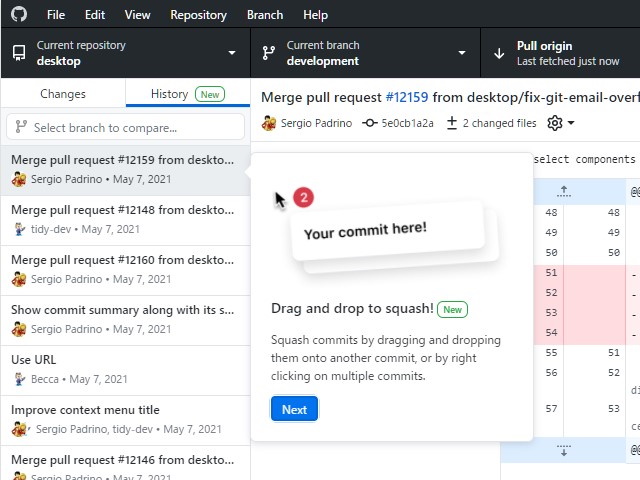Viewport: 640px width, 480px height.
Task: Open the Help menu
Action: click(x=315, y=15)
